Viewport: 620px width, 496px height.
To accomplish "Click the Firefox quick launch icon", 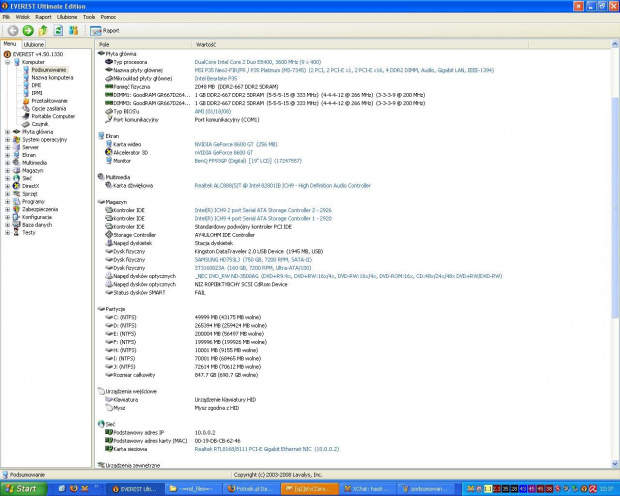I will point(73,488).
